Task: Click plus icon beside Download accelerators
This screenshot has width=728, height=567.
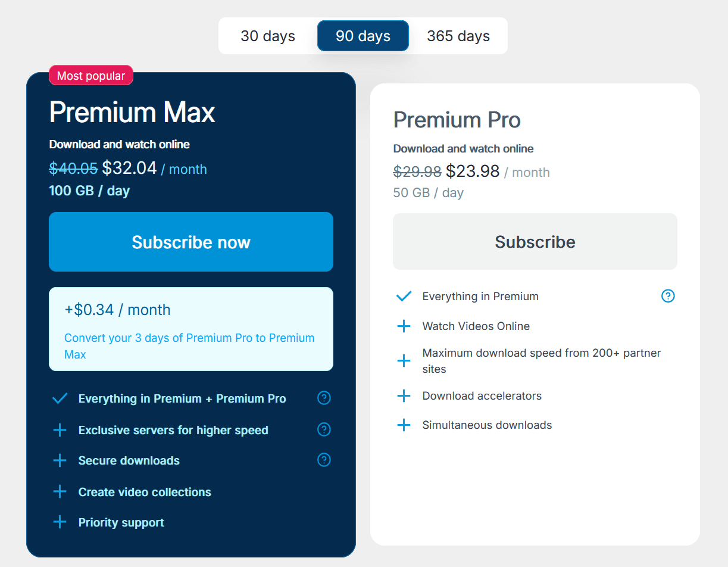Action: [x=404, y=396]
